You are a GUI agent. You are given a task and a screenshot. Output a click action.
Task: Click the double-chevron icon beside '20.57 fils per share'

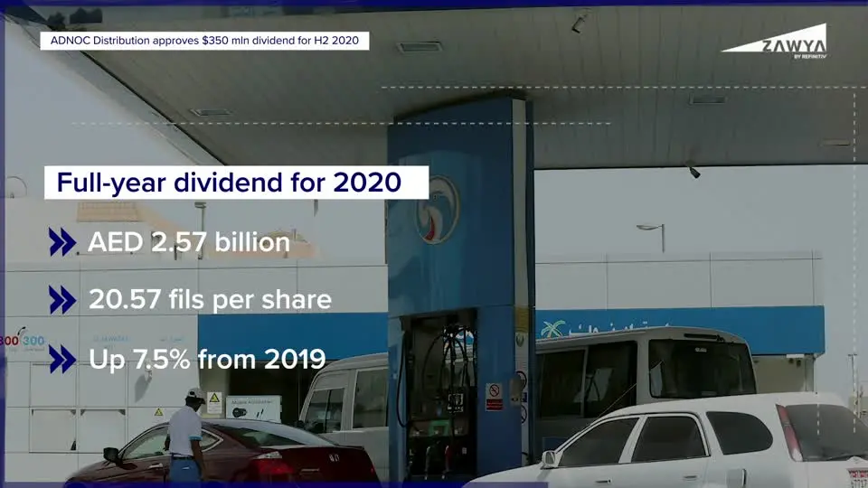[x=62, y=300]
